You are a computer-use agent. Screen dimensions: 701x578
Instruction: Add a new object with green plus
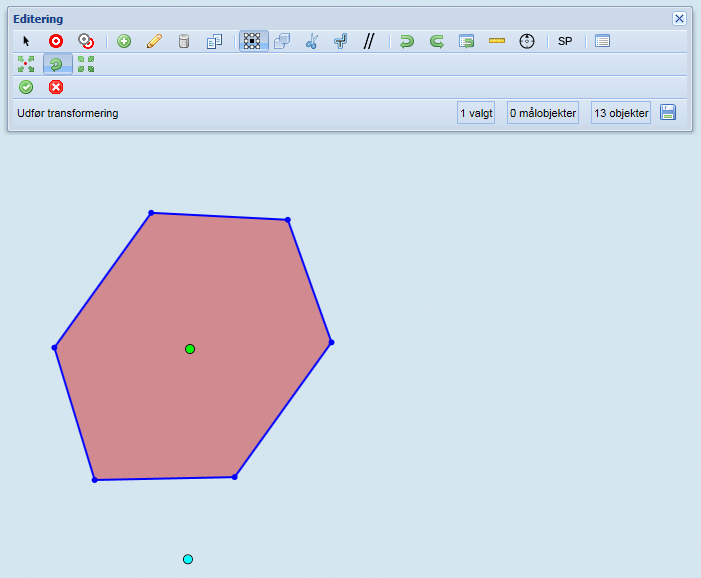tap(124, 41)
